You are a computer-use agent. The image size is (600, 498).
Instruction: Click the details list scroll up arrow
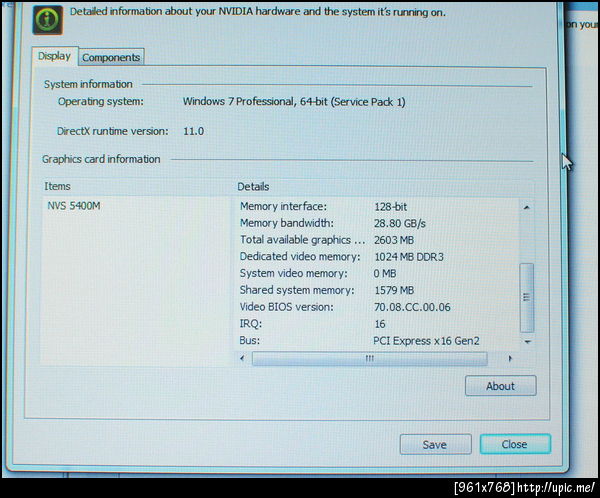click(x=527, y=207)
